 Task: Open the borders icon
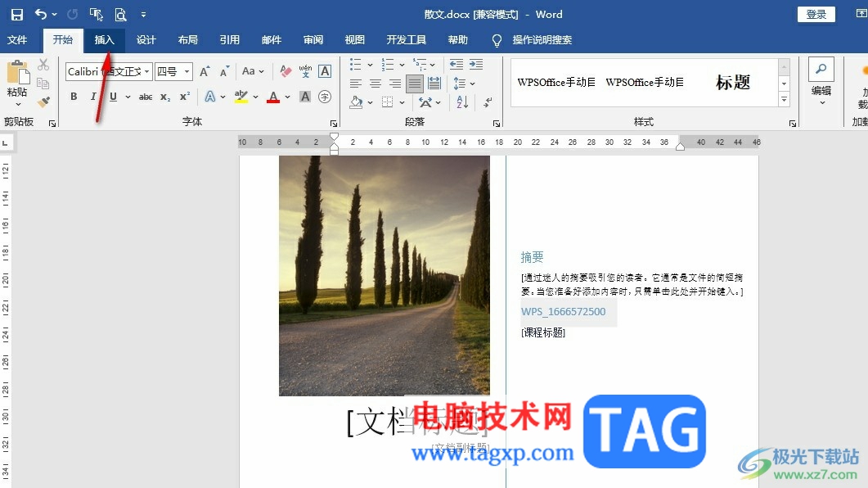(x=388, y=102)
